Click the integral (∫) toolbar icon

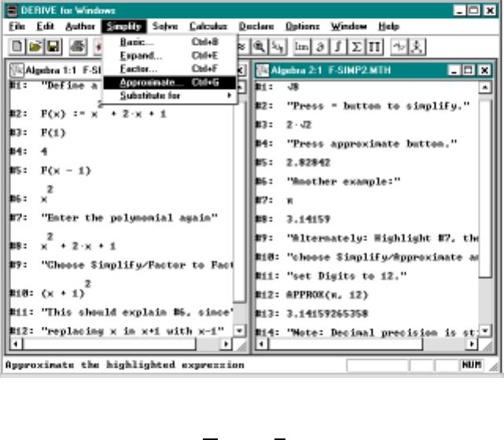pos(338,47)
